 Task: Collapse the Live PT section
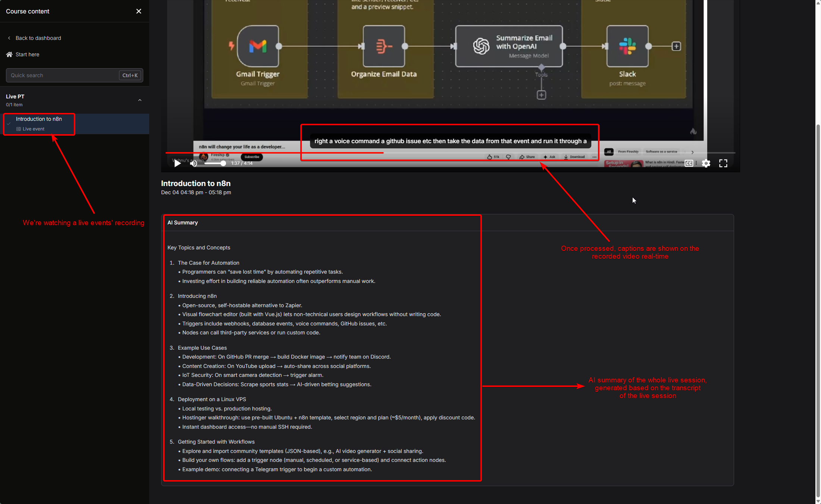140,100
